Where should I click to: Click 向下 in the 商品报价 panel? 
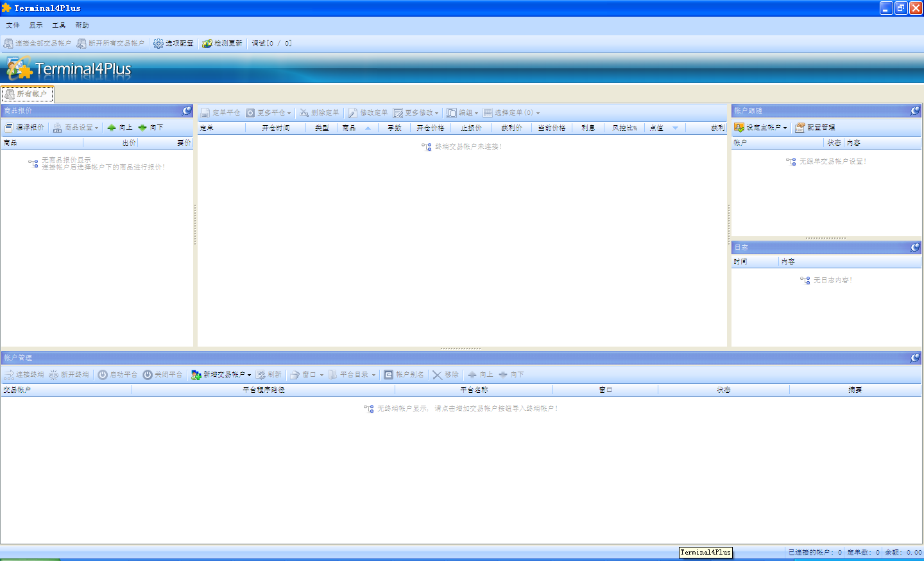pos(151,128)
